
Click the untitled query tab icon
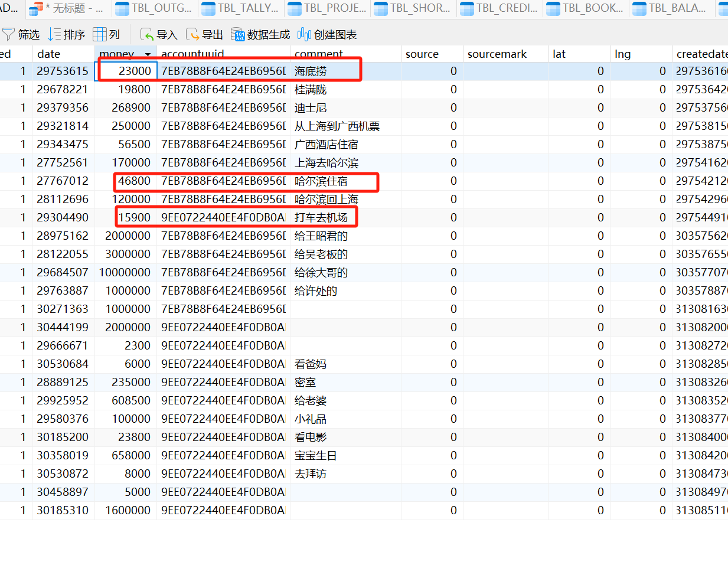point(36,8)
